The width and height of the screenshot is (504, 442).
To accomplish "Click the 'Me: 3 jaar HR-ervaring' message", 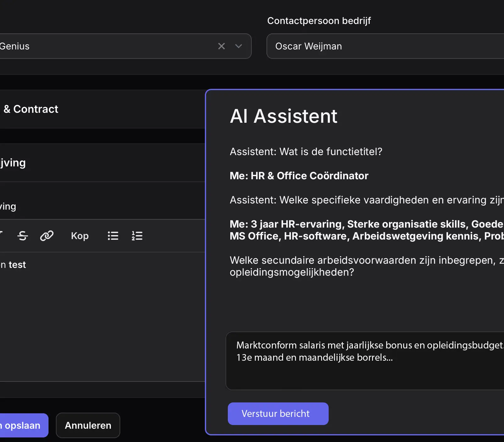I will (367, 230).
